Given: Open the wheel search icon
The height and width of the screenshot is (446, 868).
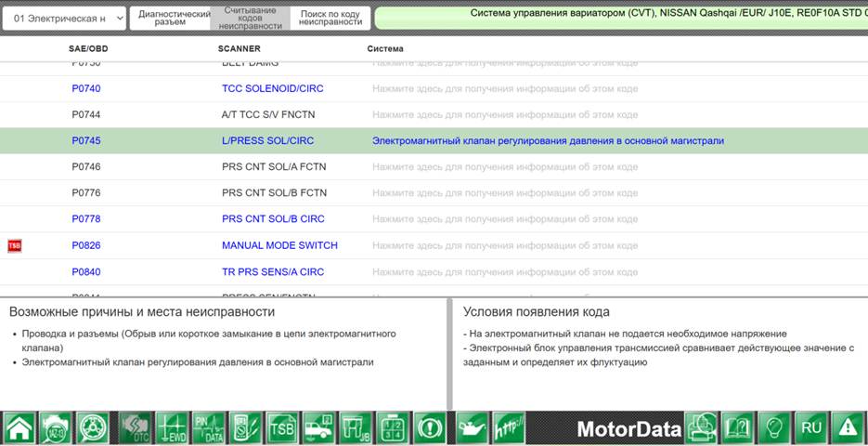Looking at the screenshot, I should (93, 427).
